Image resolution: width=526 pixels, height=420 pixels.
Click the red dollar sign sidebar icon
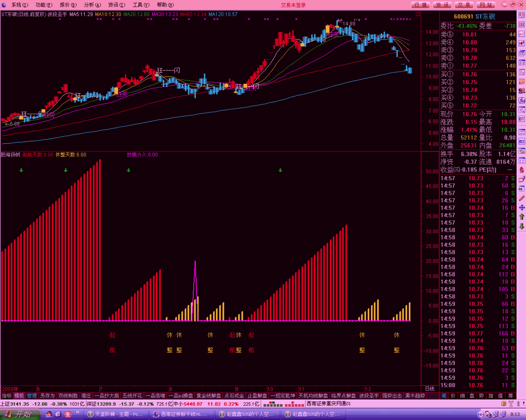point(522,170)
